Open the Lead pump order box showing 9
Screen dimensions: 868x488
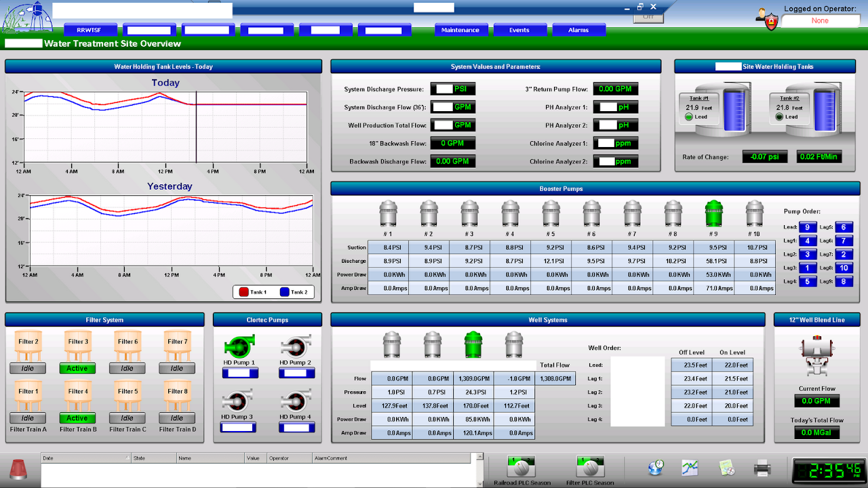click(x=808, y=227)
